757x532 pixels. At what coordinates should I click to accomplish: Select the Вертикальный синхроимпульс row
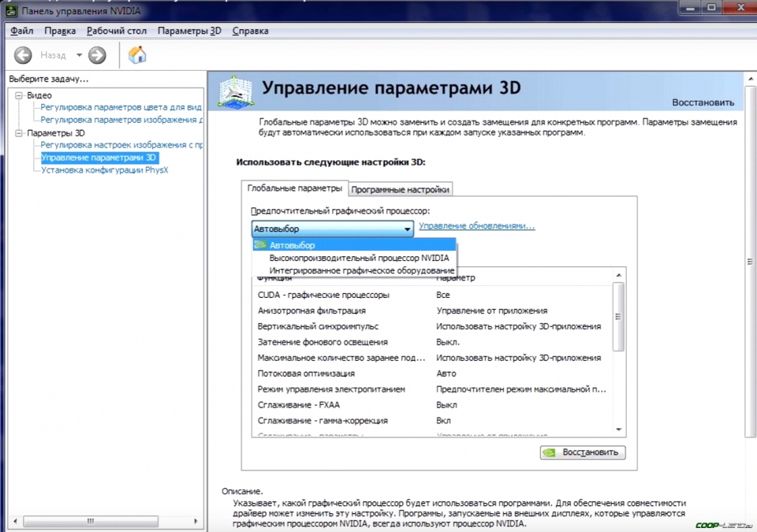pos(432,326)
